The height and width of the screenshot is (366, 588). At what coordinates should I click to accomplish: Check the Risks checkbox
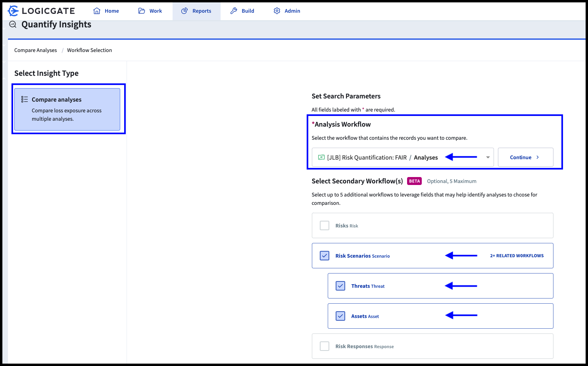pyautogui.click(x=325, y=225)
